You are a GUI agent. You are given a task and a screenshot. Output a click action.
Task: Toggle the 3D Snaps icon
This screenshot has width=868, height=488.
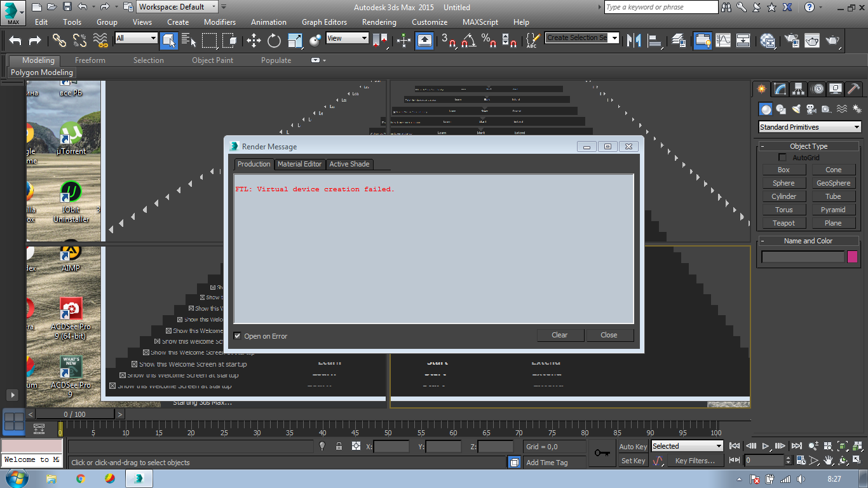[449, 40]
